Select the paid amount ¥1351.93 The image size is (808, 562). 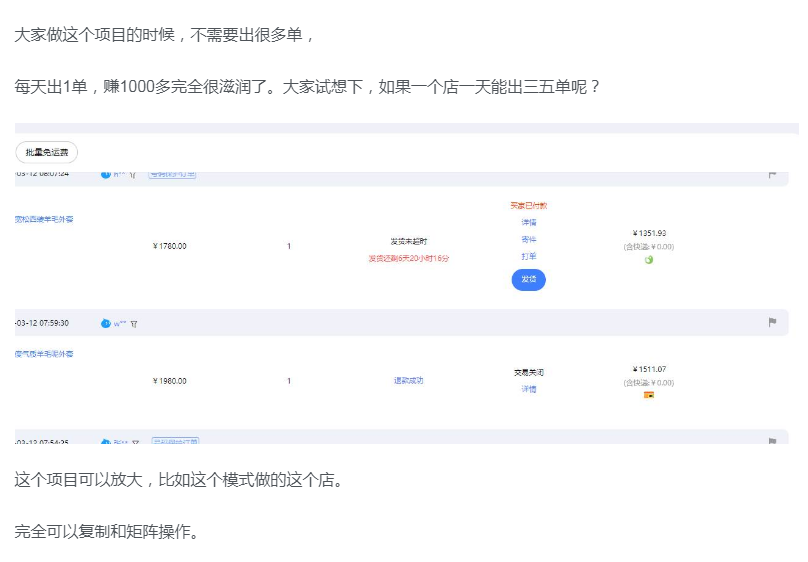pos(649,233)
